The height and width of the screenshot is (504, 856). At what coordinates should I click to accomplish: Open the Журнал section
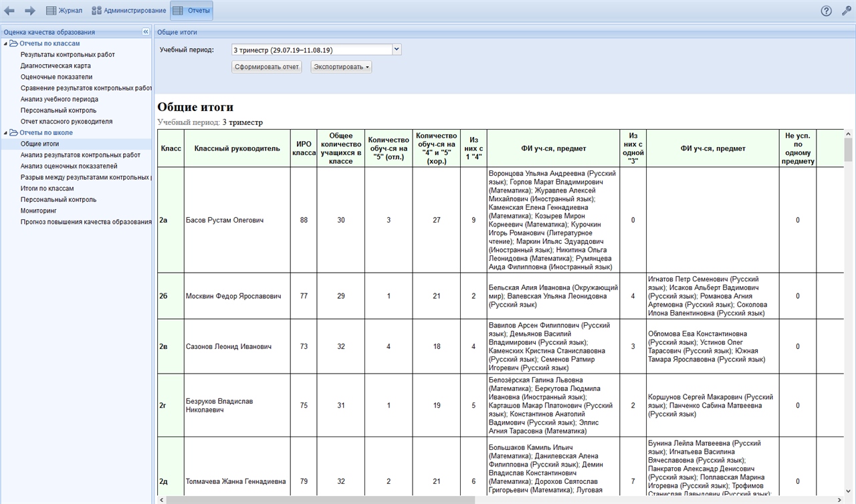tap(64, 11)
